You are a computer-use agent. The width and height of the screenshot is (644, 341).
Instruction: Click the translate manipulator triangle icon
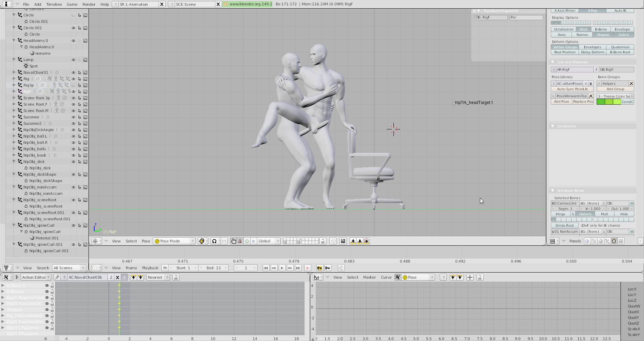tap(240, 241)
